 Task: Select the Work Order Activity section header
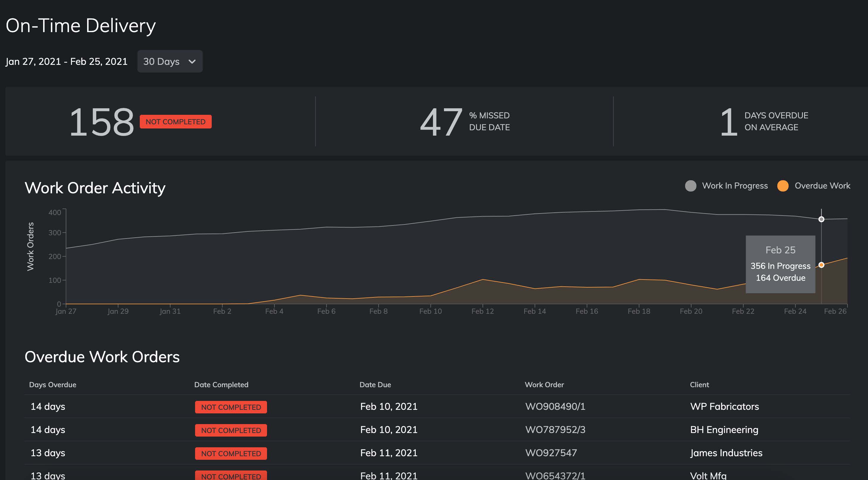click(x=95, y=188)
